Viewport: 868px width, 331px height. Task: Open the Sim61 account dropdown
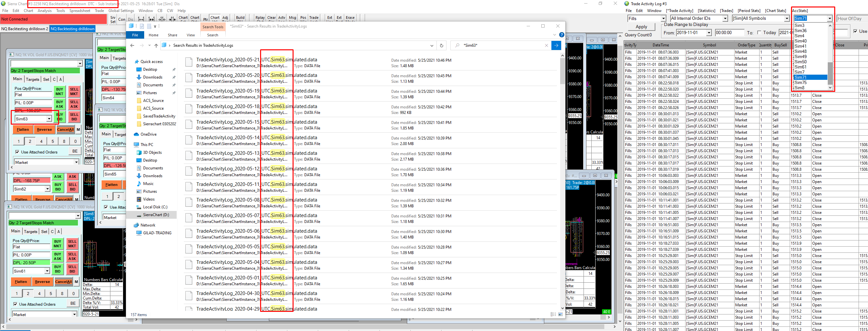coord(47,271)
